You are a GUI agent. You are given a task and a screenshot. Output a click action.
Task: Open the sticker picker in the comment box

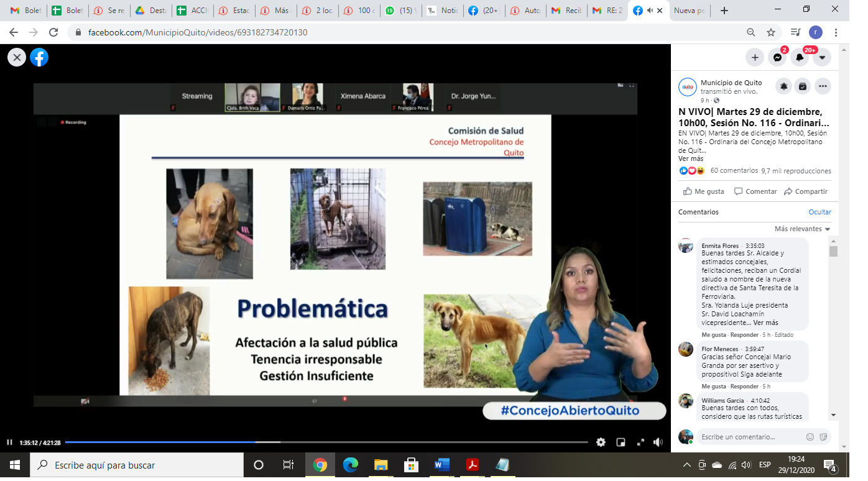click(823, 437)
